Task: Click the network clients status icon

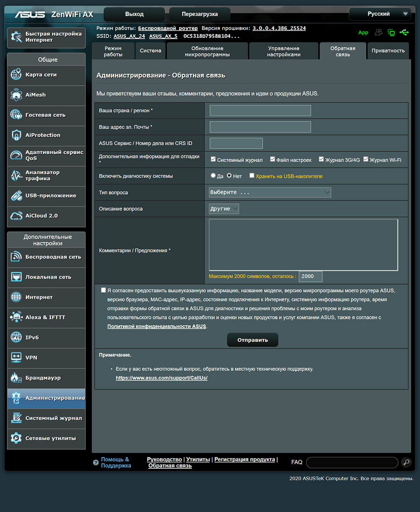Action: point(391,32)
